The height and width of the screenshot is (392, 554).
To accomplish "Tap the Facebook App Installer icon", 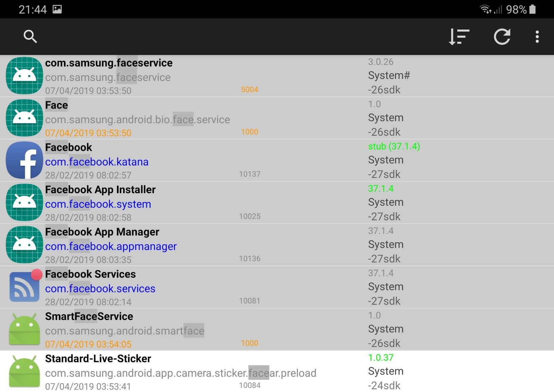I will [24, 202].
